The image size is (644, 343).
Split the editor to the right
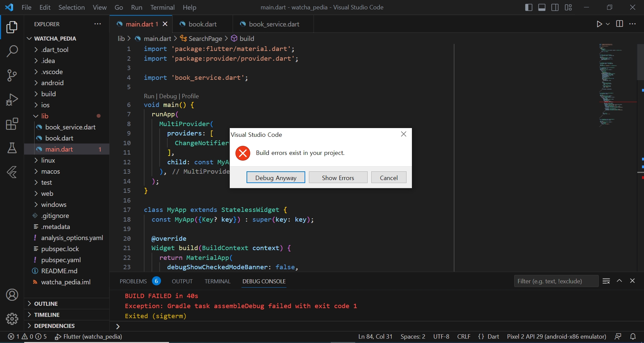pos(620,24)
